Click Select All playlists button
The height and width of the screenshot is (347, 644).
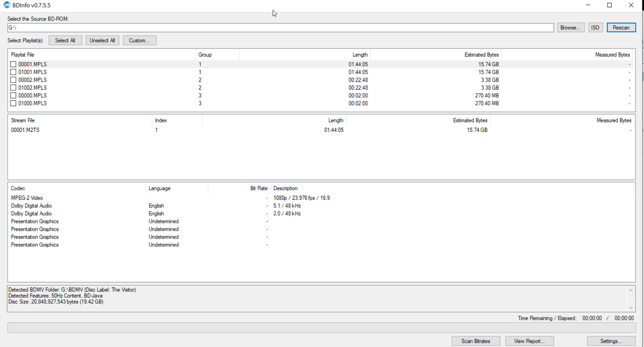65,40
